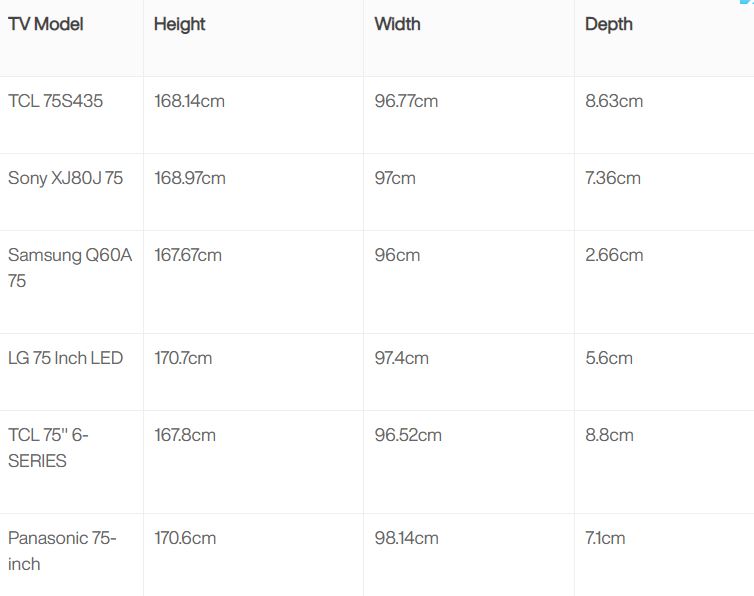Select the LG 75 Inch LED cell
The height and width of the screenshot is (596, 754).
tap(65, 358)
